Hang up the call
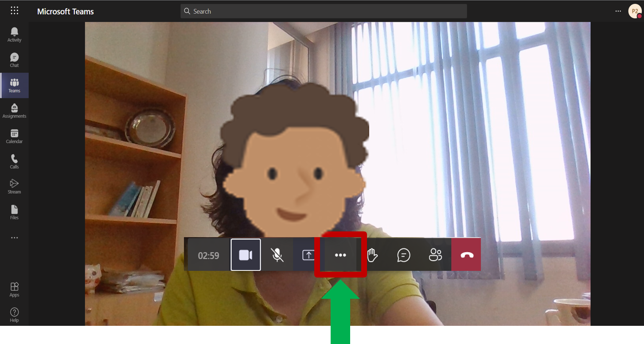The height and width of the screenshot is (344, 644). pyautogui.click(x=466, y=255)
